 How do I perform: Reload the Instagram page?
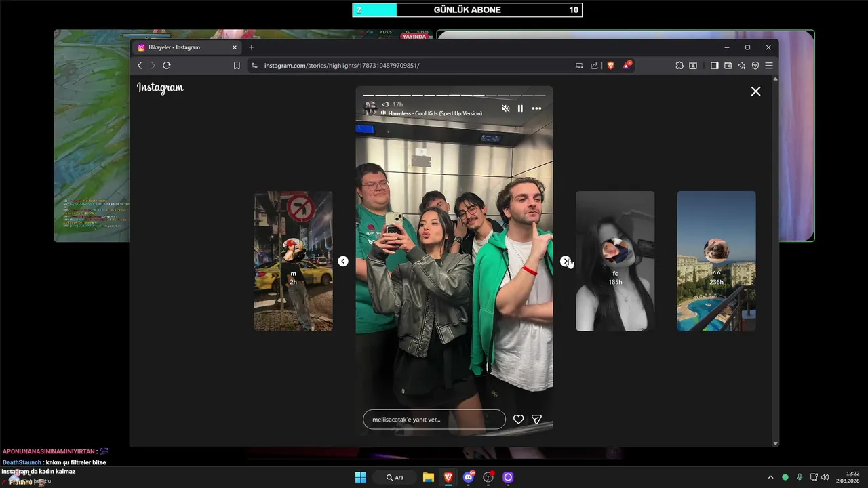coord(166,66)
